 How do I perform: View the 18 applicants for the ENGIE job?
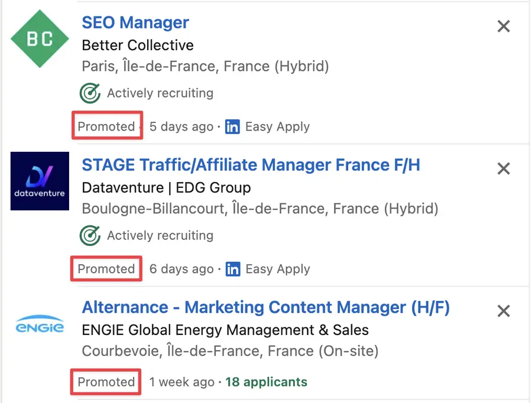(266, 382)
